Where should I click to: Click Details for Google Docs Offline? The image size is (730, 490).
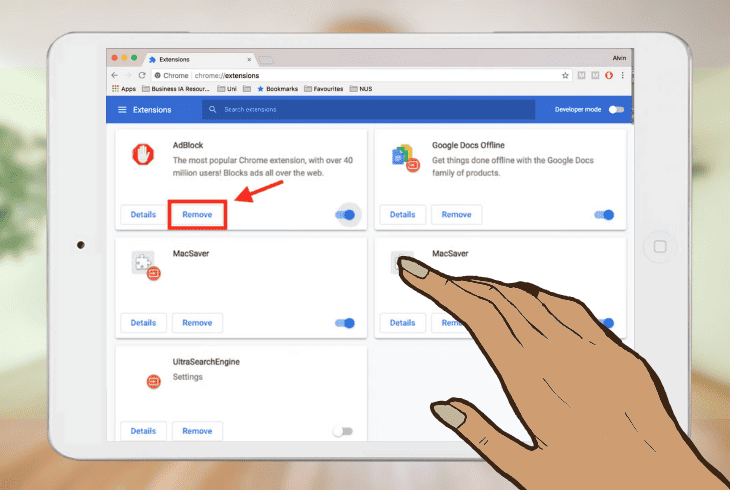[x=403, y=215]
